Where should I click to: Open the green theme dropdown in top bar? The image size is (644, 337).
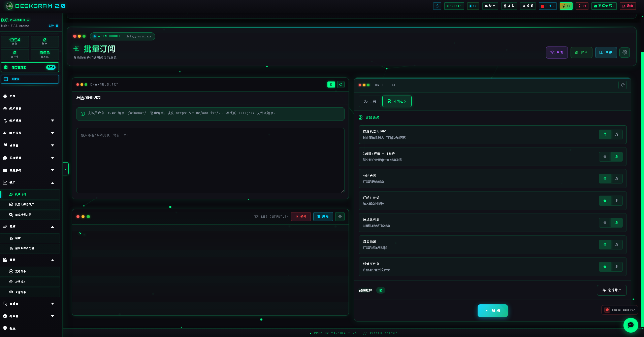(604, 6)
